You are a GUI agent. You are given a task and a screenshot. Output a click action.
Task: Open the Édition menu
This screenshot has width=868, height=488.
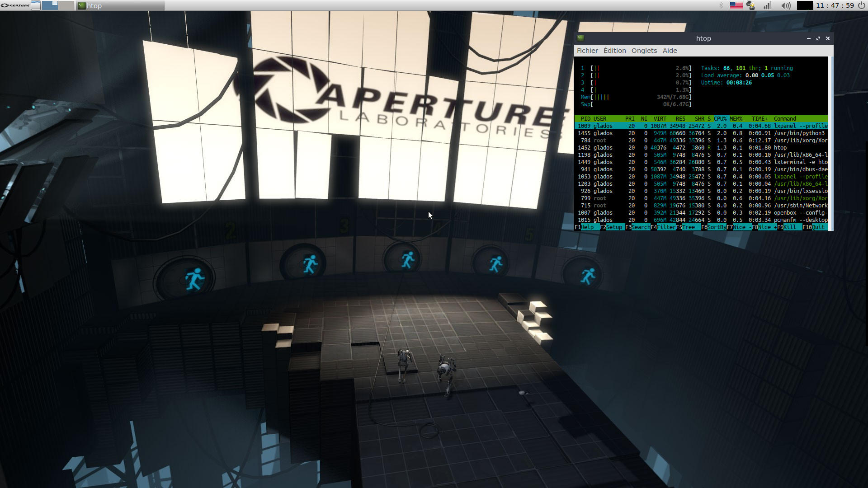tap(614, 51)
